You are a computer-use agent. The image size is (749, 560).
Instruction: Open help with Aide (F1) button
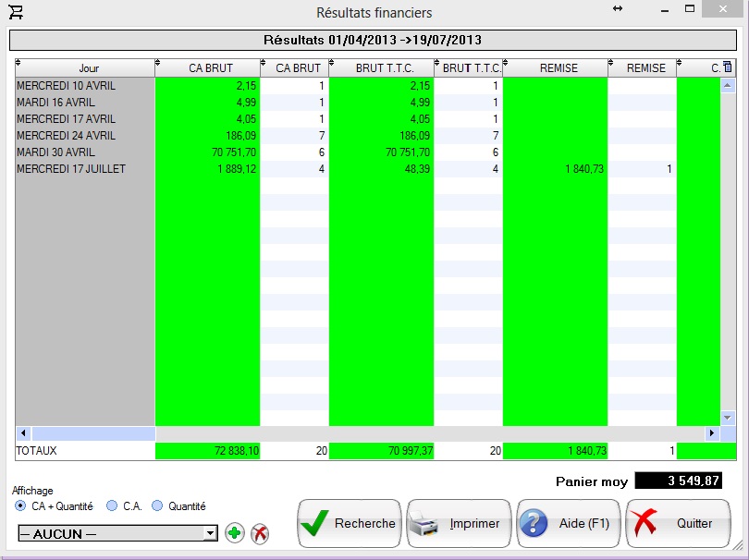(x=569, y=524)
